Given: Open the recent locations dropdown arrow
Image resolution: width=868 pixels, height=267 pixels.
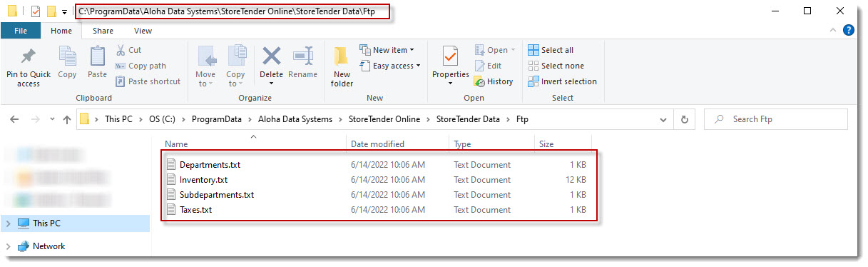Looking at the screenshot, I should click(x=51, y=120).
